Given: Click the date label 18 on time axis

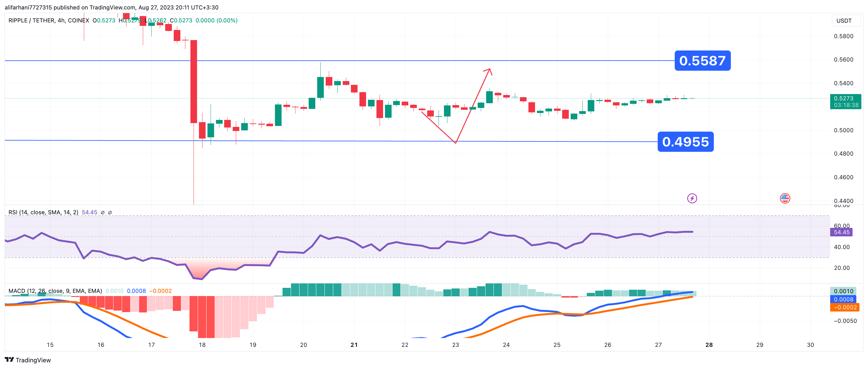Looking at the screenshot, I should (x=202, y=345).
